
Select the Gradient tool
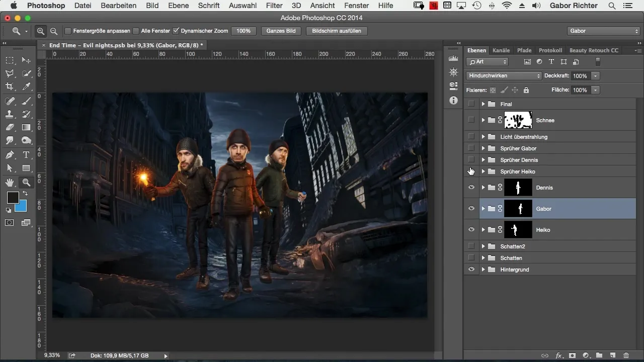click(x=27, y=127)
